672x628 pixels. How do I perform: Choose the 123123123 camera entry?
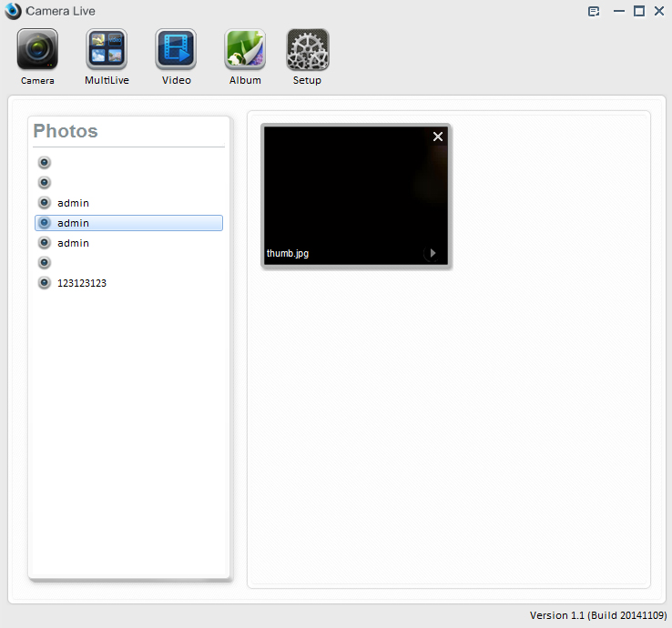(82, 283)
